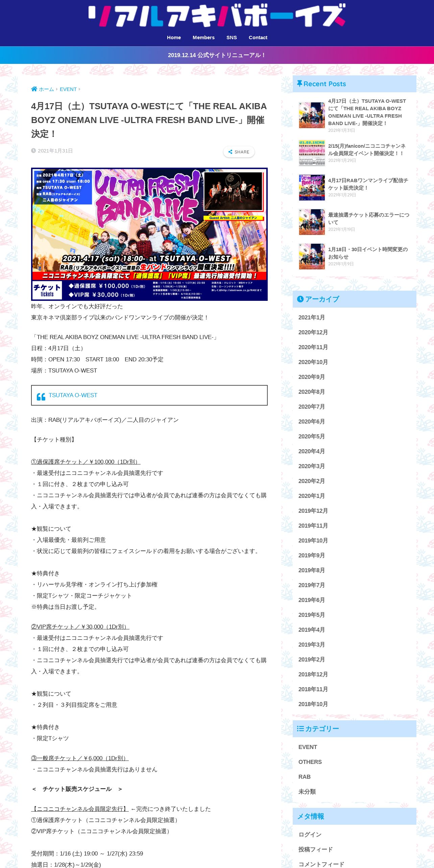Open the 2019年10月 archive
The image size is (434, 868).
313,540
